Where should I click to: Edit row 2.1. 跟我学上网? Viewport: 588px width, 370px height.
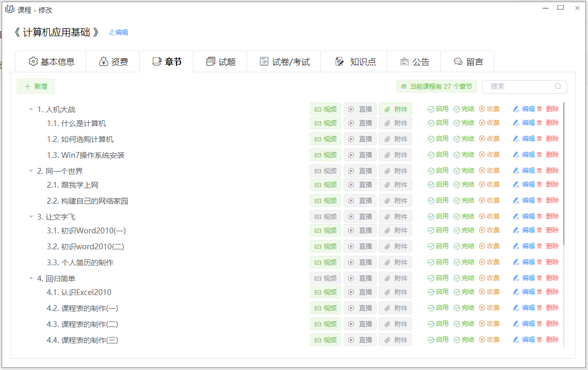coord(524,184)
